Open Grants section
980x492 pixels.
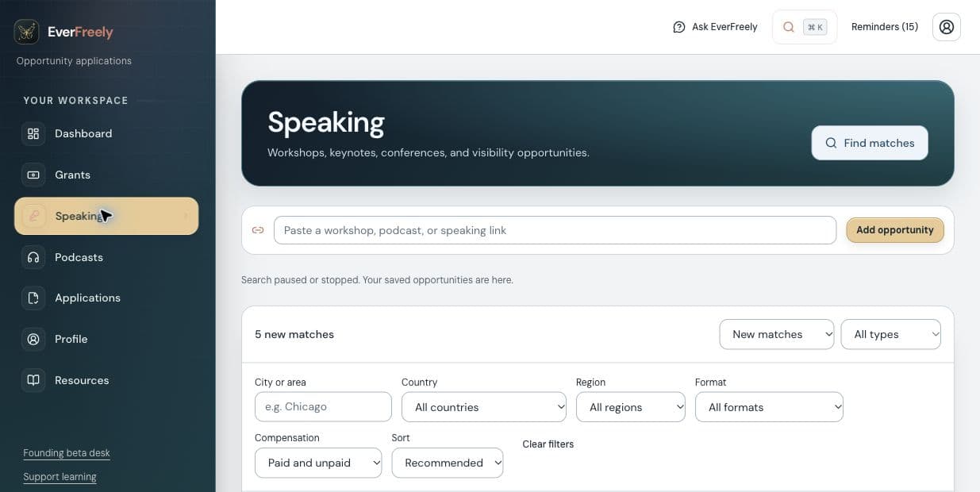click(x=106, y=175)
